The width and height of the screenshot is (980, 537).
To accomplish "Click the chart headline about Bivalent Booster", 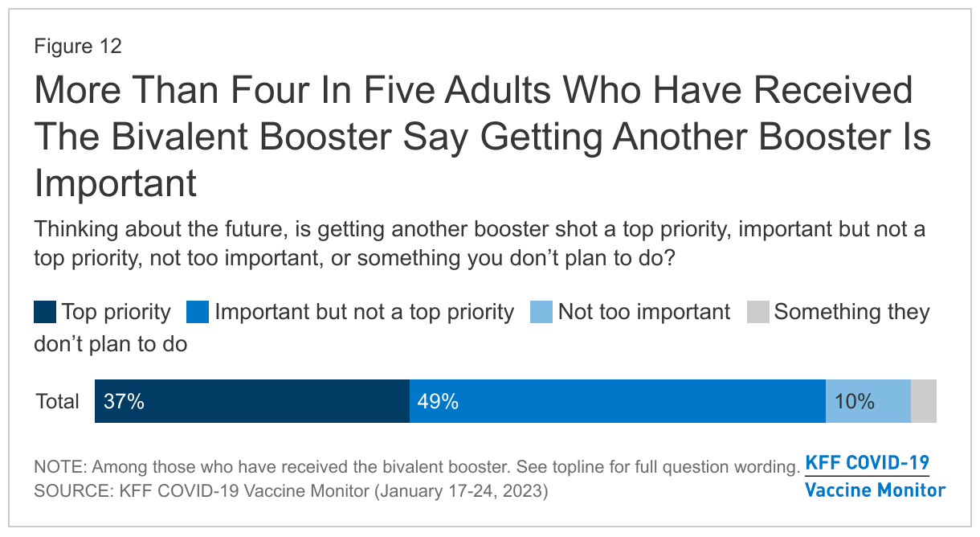I will click(482, 137).
